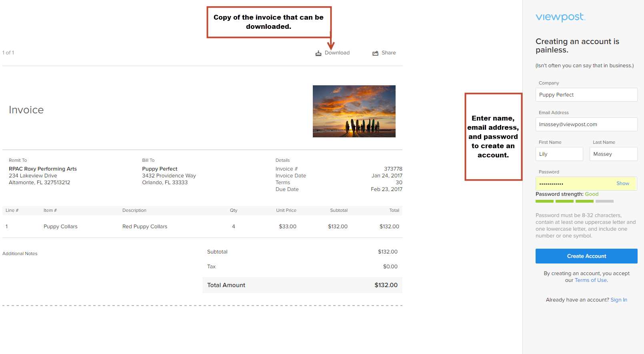Click the Tax amount $0.00
The image size is (644, 354).
tap(390, 267)
